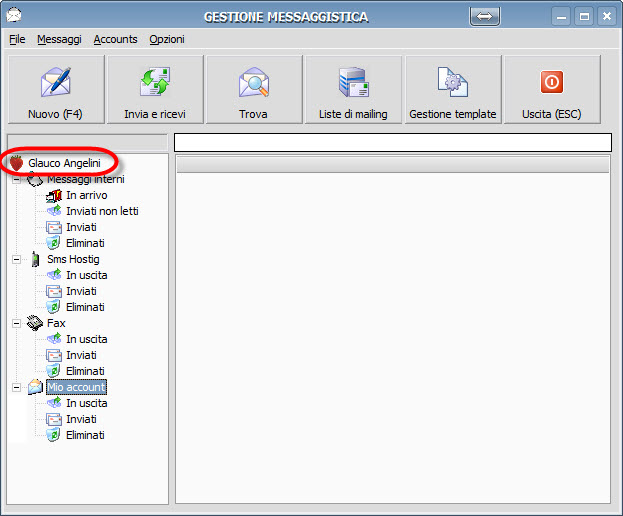Click the Messaggi interni gear icon

(35, 179)
